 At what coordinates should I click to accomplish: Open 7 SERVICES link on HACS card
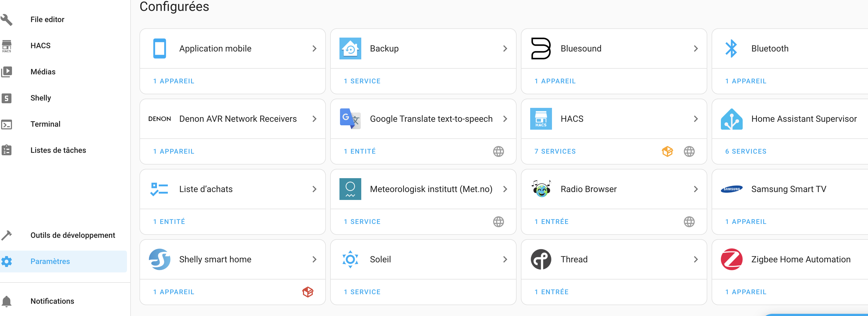[555, 152]
